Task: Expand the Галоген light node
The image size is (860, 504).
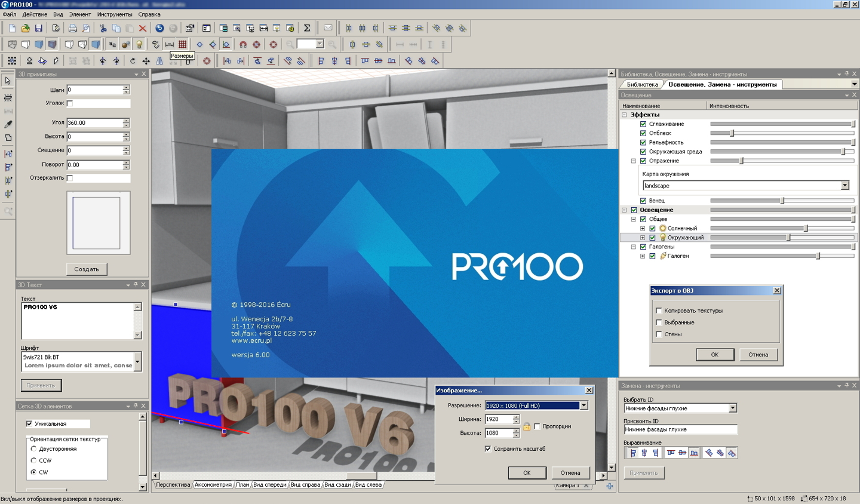Action: (x=643, y=256)
